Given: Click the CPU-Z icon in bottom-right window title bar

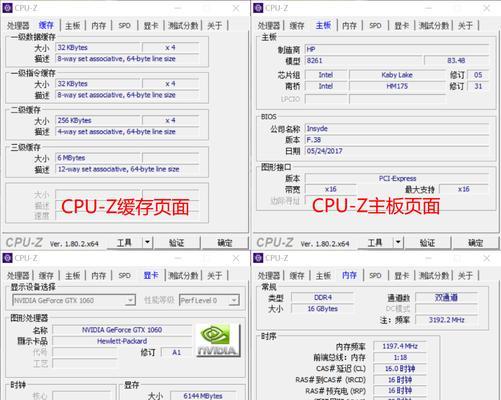Looking at the screenshot, I should 258,258.
